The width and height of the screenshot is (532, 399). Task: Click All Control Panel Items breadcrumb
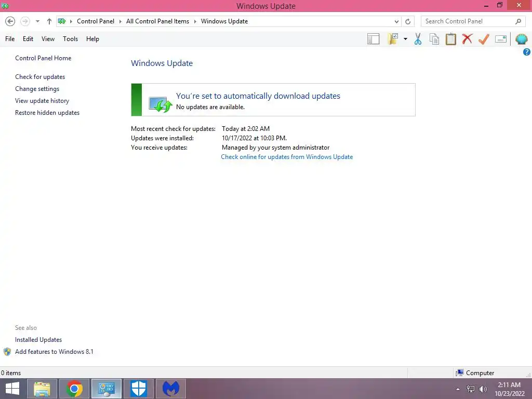(158, 21)
